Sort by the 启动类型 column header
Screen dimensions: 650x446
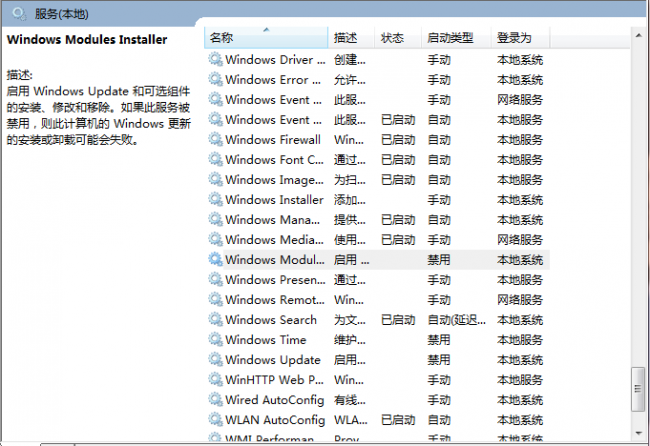click(456, 38)
